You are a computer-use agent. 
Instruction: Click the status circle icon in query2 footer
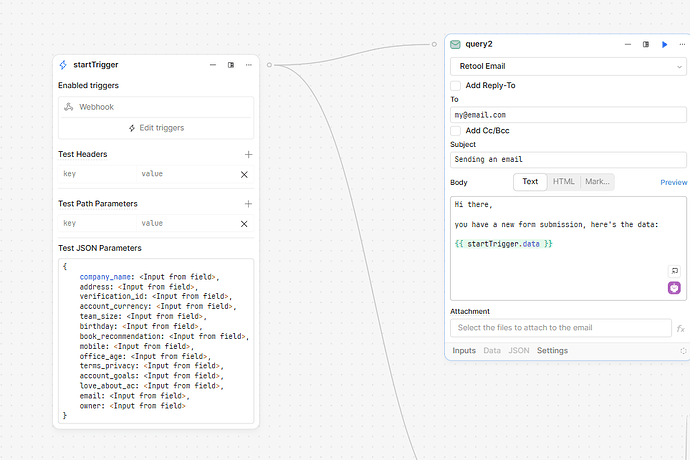[683, 351]
